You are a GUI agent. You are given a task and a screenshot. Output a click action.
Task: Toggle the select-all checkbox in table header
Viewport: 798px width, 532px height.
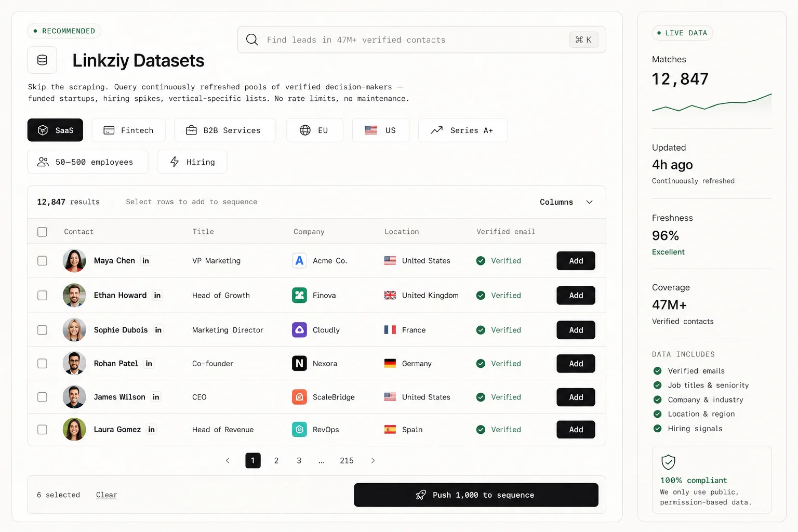click(42, 232)
